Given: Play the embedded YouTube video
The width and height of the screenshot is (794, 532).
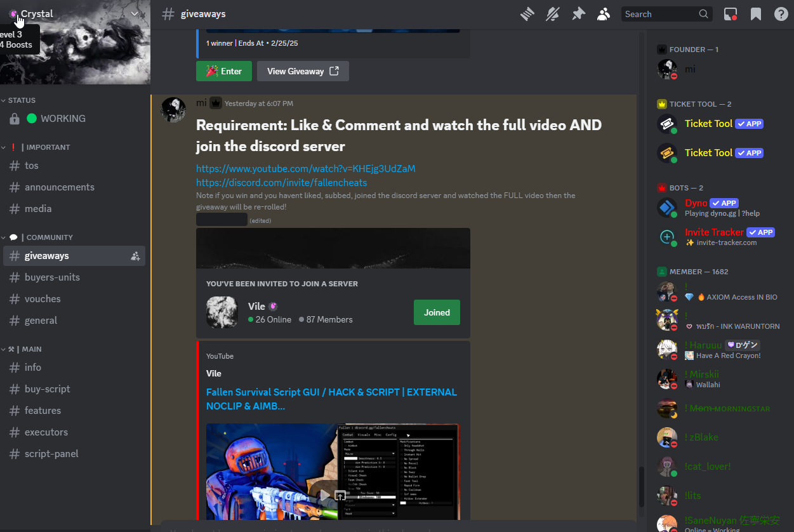Looking at the screenshot, I should pyautogui.click(x=324, y=495).
